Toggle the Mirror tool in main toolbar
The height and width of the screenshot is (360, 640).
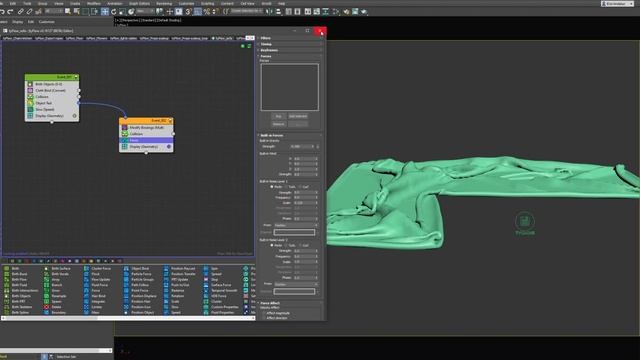pyautogui.click(x=269, y=11)
